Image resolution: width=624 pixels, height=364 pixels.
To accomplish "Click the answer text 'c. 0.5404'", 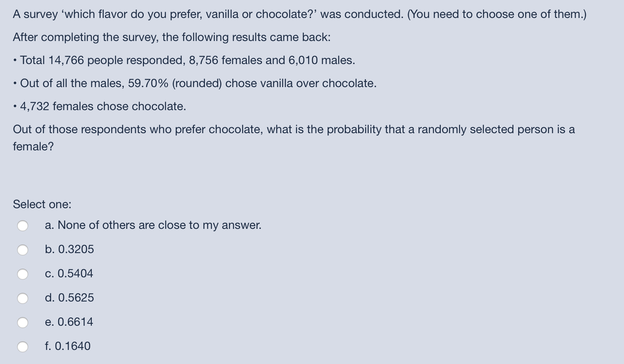I will click(69, 273).
